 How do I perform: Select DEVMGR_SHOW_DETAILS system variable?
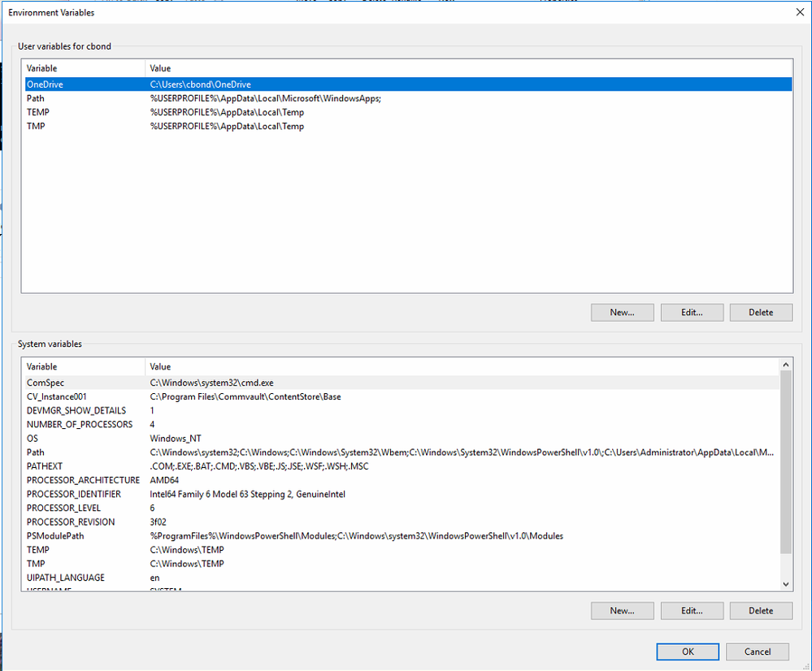(x=402, y=410)
